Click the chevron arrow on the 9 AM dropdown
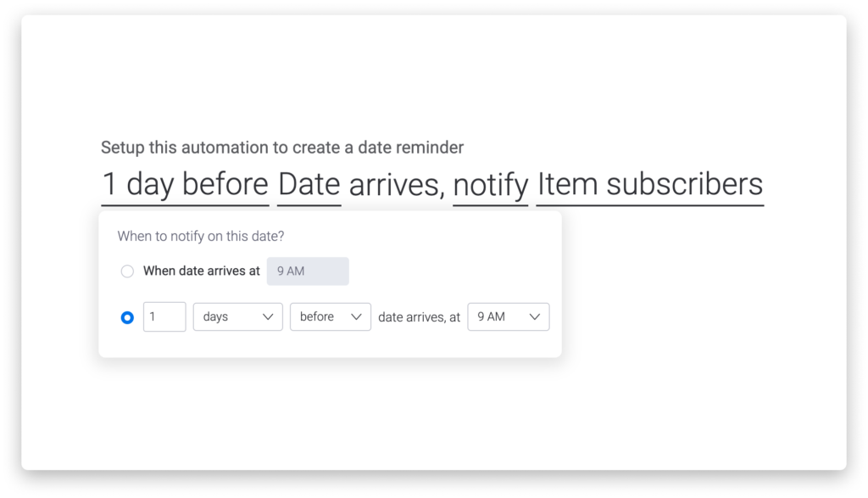The image size is (868, 498). [x=534, y=316]
